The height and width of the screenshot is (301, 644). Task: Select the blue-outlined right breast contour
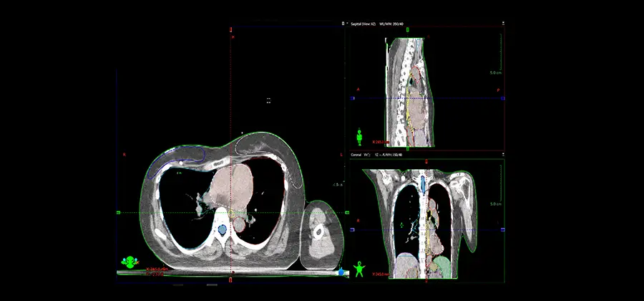tap(177, 161)
